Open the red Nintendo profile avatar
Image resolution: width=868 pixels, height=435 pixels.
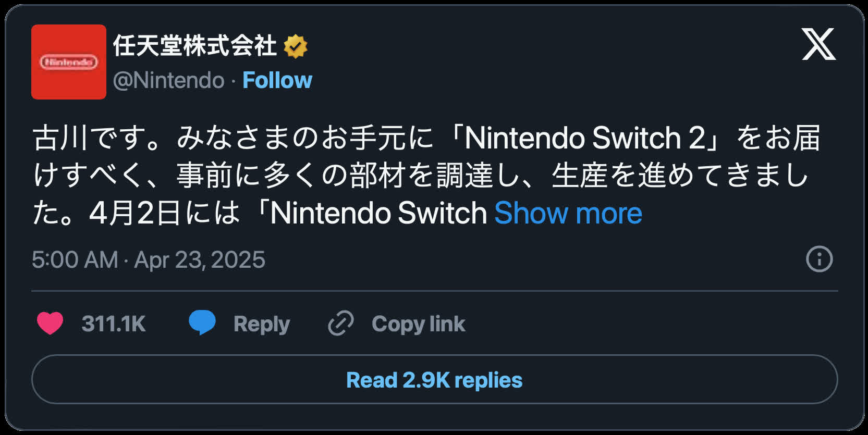pyautogui.click(x=69, y=62)
